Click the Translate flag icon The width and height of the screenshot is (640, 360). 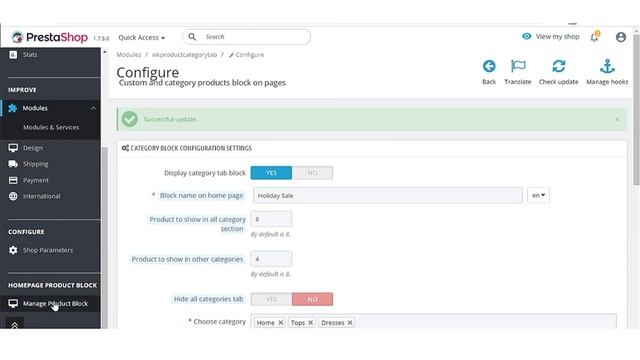(x=518, y=66)
